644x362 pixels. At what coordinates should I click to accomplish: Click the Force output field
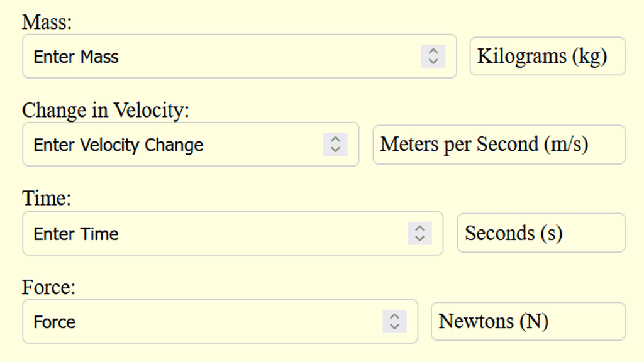[201, 322]
